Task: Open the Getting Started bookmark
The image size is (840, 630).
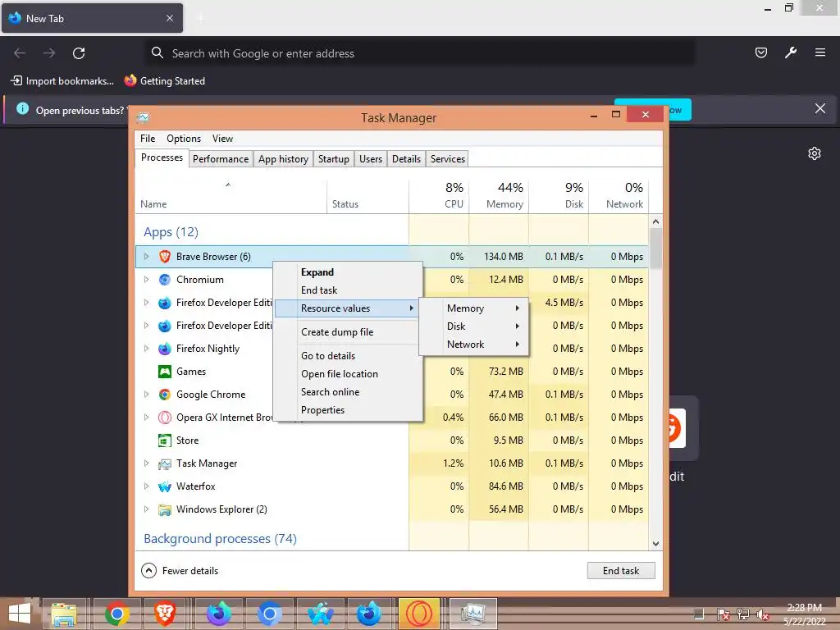Action: tap(164, 81)
